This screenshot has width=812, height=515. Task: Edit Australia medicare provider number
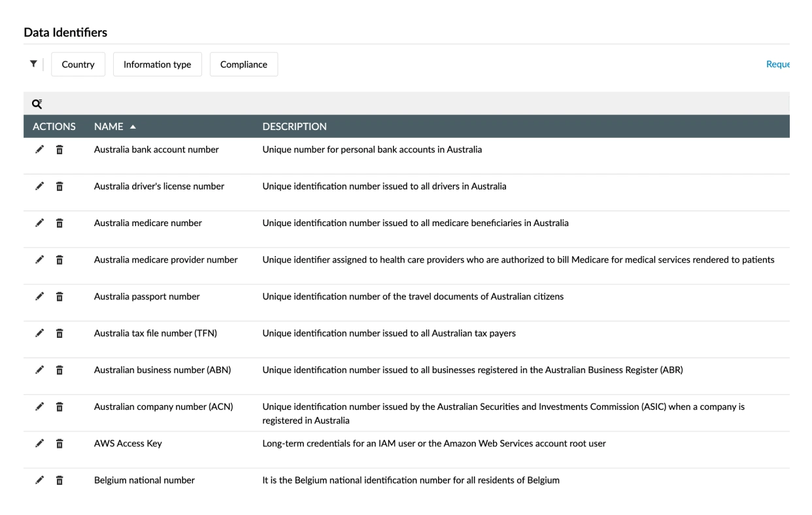[x=40, y=260]
